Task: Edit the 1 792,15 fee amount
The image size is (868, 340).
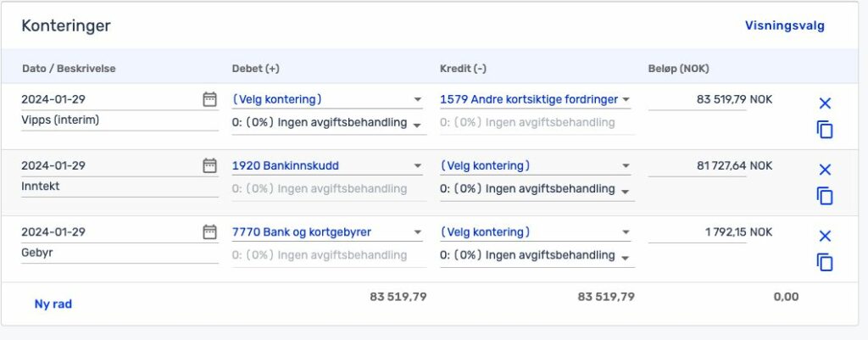Action: pyautogui.click(x=698, y=231)
